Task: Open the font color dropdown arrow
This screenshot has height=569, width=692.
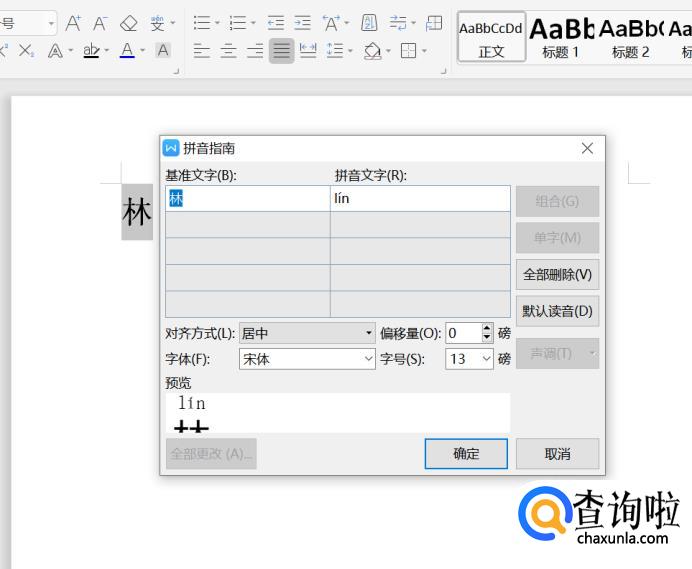Action: pos(143,51)
